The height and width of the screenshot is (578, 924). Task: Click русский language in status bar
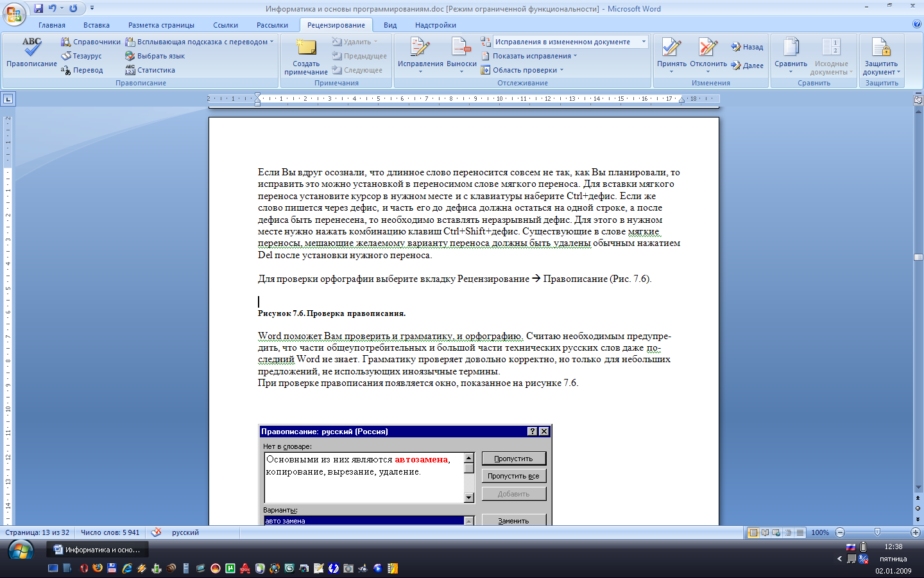pyautogui.click(x=185, y=532)
